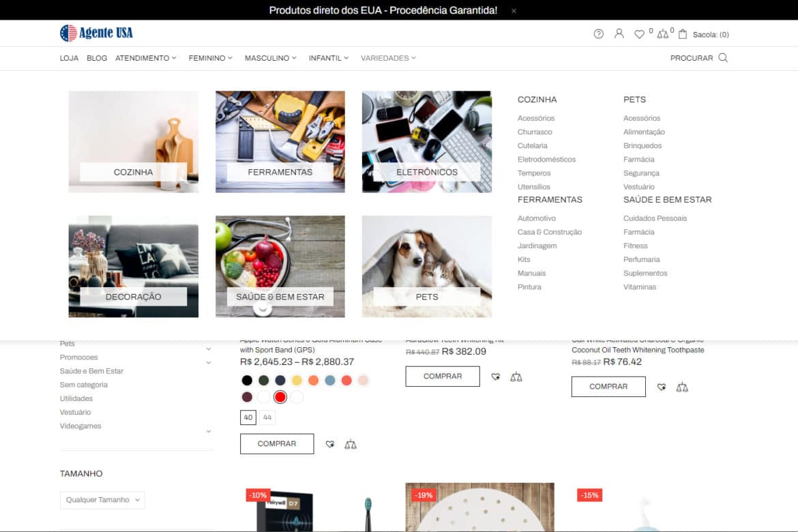Viewport: 798px width, 532px height.
Task: Expand the Pets sidebar category
Action: point(209,349)
